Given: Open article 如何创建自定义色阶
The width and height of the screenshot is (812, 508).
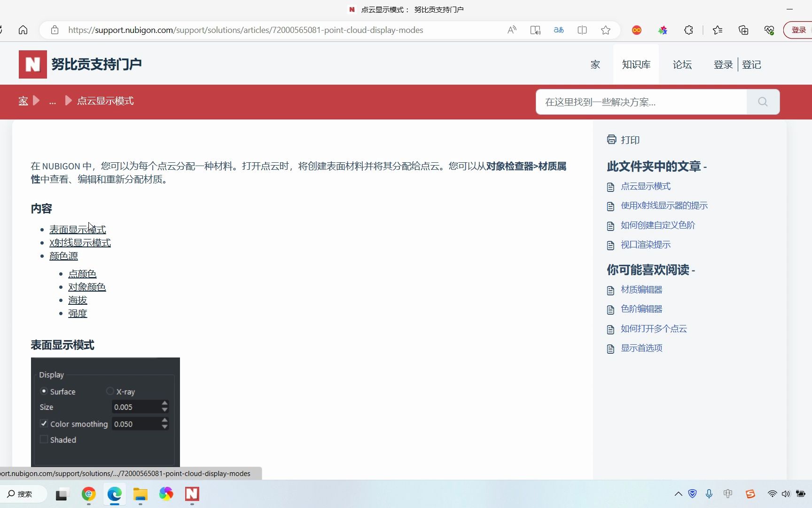Looking at the screenshot, I should click(658, 225).
